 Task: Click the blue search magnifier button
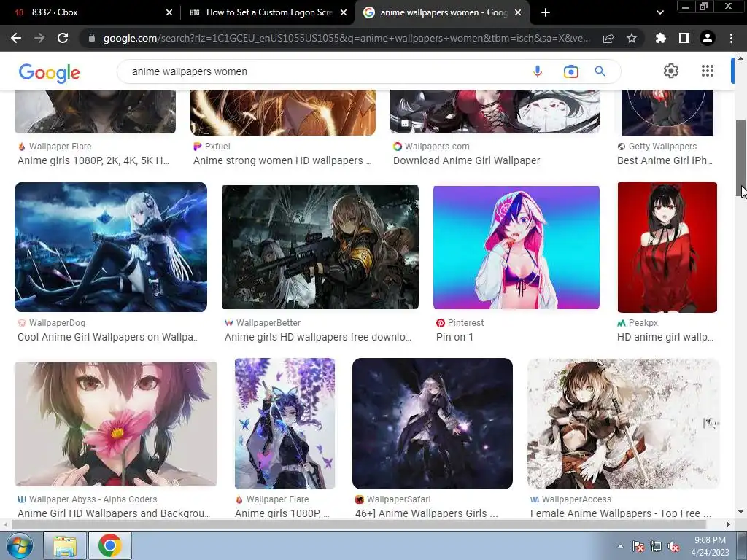(600, 71)
